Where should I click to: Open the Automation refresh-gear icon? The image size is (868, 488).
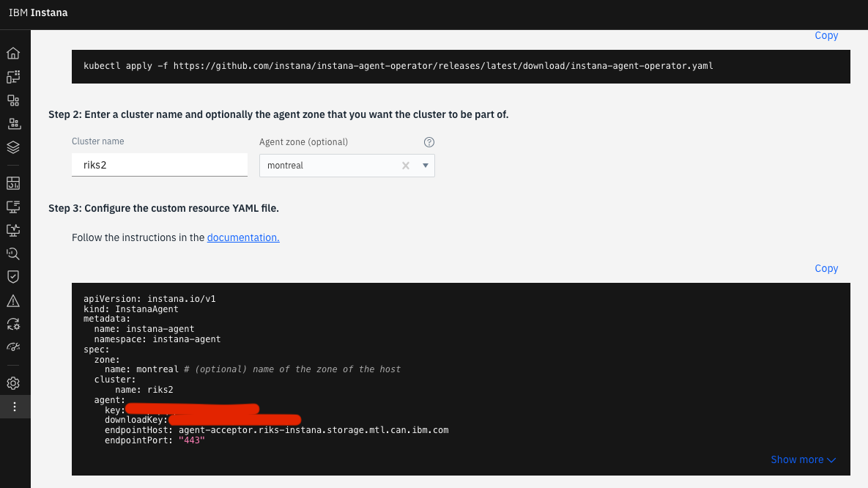(x=13, y=324)
